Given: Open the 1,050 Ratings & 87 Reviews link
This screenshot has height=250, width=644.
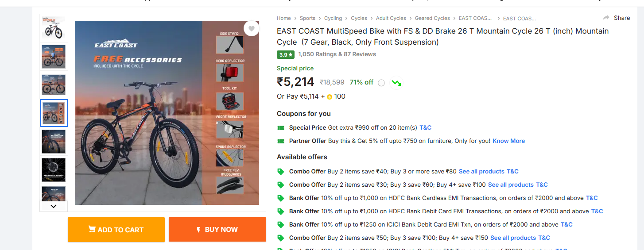Looking at the screenshot, I should click(x=337, y=54).
